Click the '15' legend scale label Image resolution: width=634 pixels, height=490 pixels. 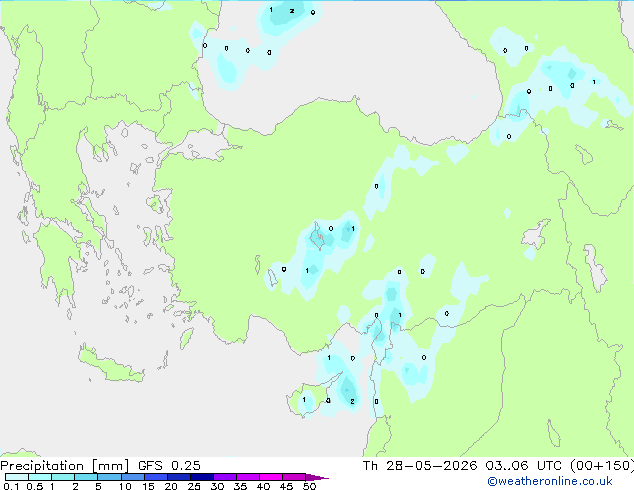(x=148, y=486)
